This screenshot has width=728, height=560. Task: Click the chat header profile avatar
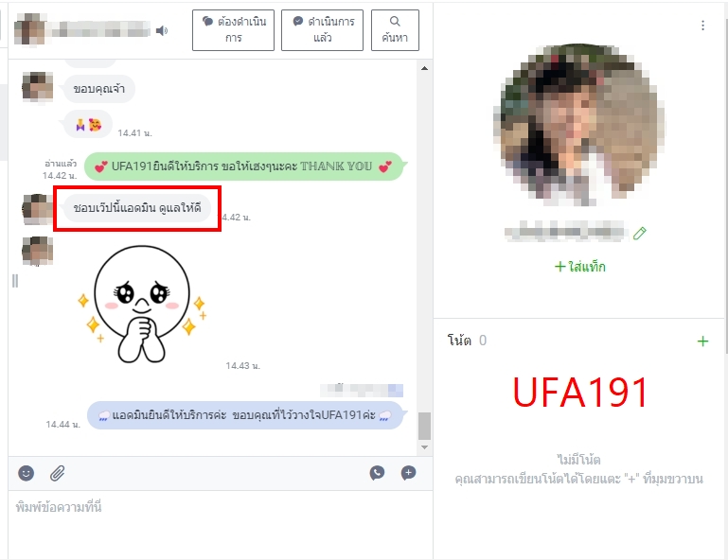(x=30, y=29)
